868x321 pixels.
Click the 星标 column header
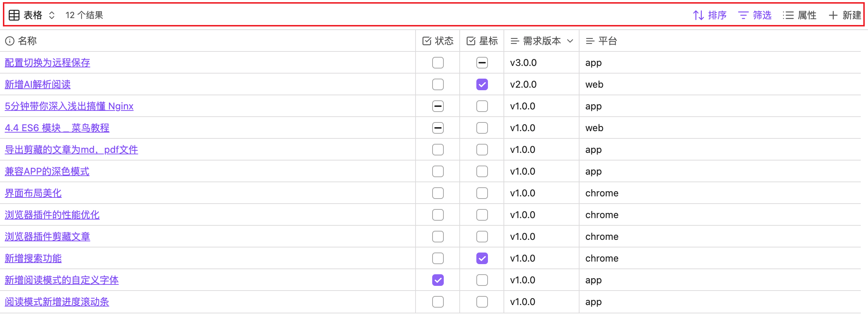click(x=488, y=41)
